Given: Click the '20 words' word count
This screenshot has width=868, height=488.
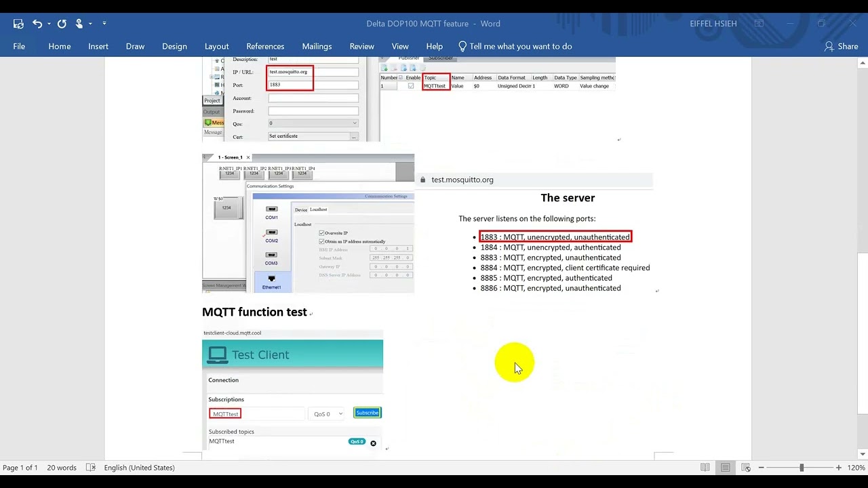Looking at the screenshot, I should click(62, 468).
